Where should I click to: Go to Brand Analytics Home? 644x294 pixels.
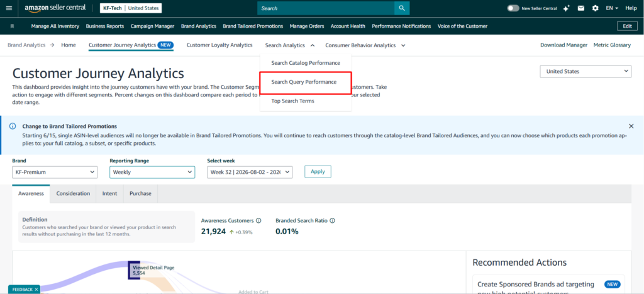69,45
